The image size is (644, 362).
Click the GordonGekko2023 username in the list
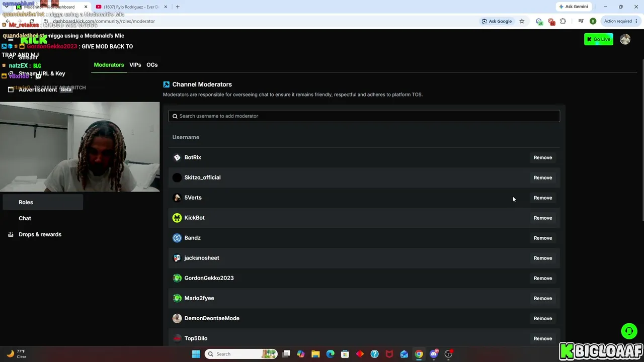(209, 278)
